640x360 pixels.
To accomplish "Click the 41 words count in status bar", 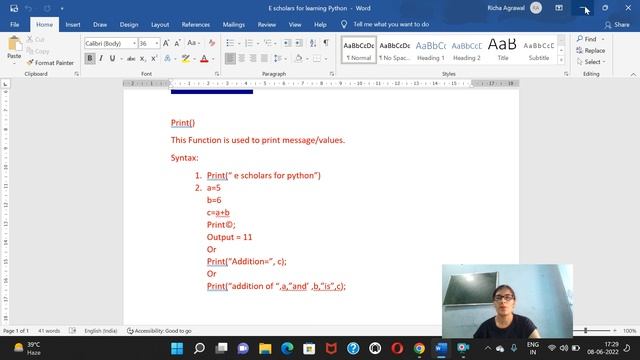I will coord(49,331).
